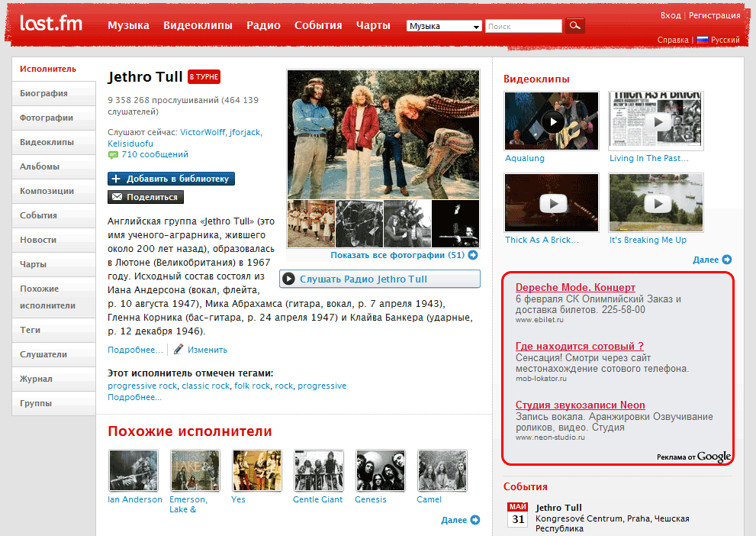Screen dimensions: 756x536
Task: Play the Living In The Past video
Action: click(656, 121)
